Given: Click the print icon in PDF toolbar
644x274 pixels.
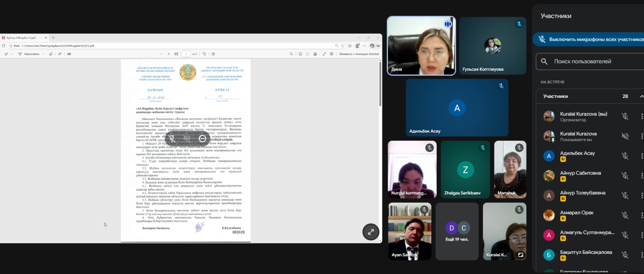Looking at the screenshot, I should pos(300,54).
